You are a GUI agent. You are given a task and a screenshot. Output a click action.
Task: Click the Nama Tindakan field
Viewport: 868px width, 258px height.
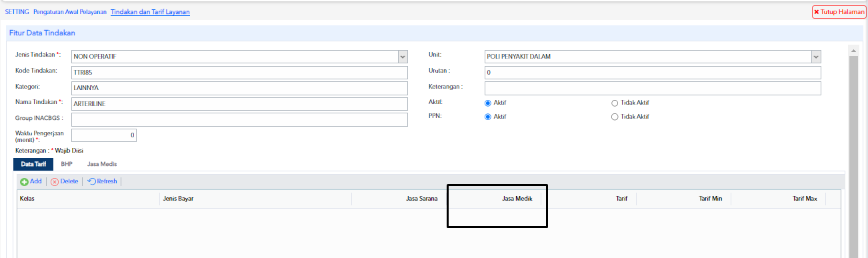coord(239,104)
